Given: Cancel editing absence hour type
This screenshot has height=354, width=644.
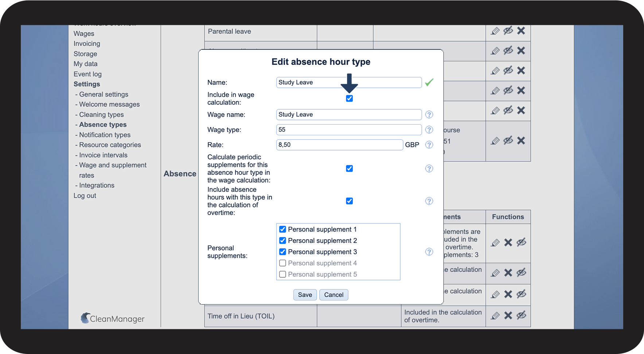Looking at the screenshot, I should pos(333,295).
